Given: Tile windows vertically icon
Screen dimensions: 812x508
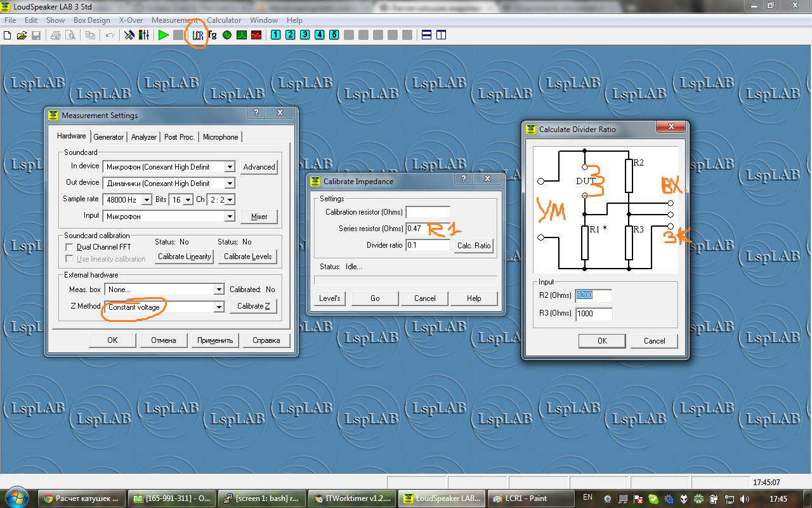Looking at the screenshot, I should 441,35.
